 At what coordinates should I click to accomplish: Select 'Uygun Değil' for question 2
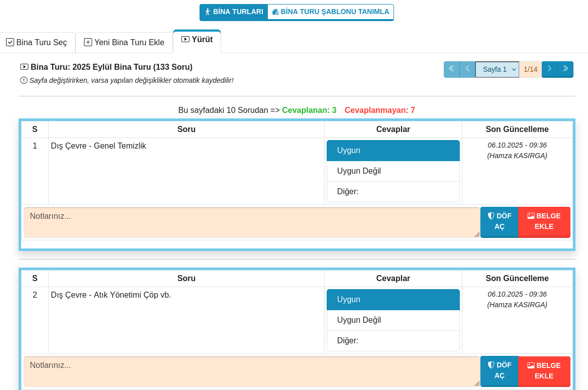(393, 320)
